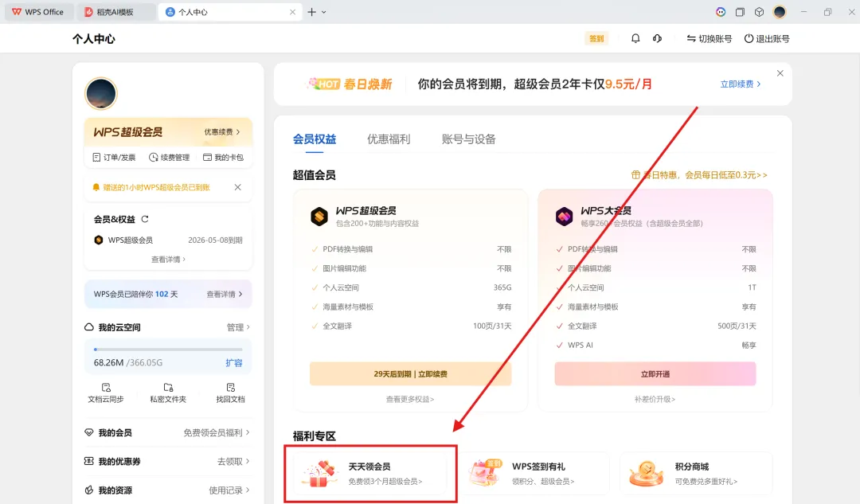Click 查看详情 under WPS超级会员 expiry
This screenshot has width=860, height=504.
click(x=168, y=259)
